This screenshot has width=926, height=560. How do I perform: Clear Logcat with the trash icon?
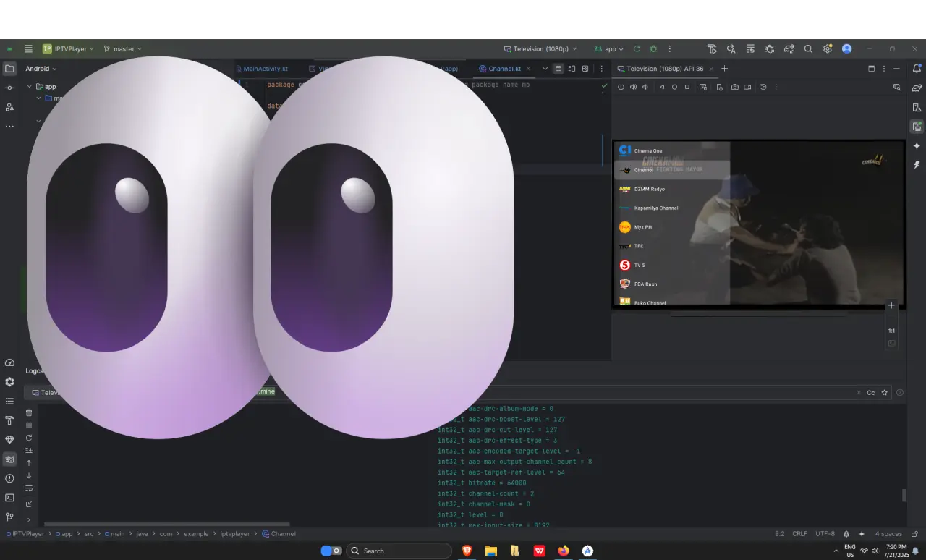[x=29, y=413]
